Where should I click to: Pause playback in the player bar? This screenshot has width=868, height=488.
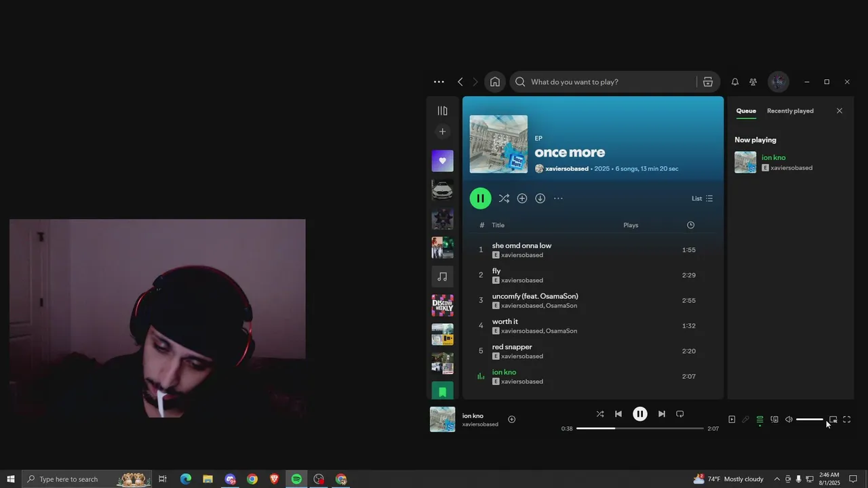point(639,414)
